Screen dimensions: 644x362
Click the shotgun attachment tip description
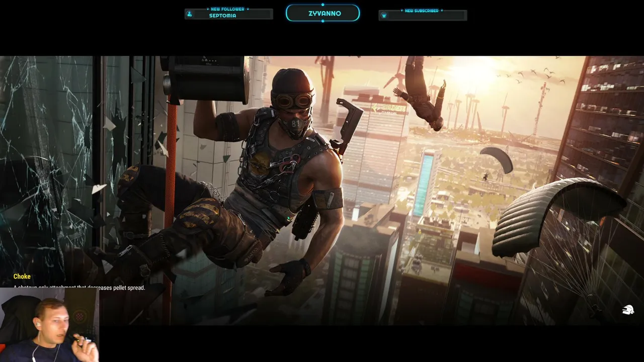[79, 288]
